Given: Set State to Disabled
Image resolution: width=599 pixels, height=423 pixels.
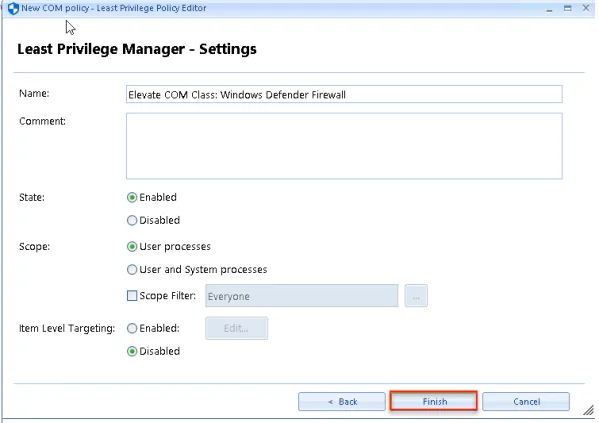Looking at the screenshot, I should click(x=132, y=220).
